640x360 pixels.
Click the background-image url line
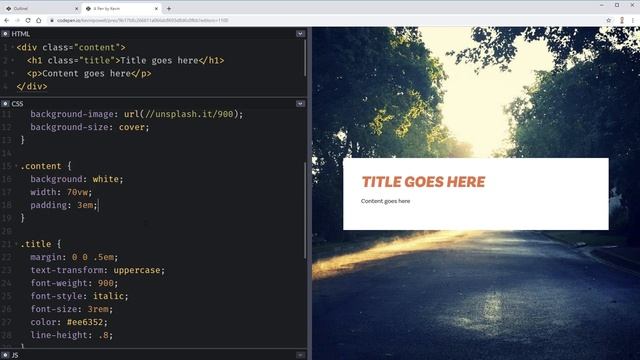coord(137,114)
